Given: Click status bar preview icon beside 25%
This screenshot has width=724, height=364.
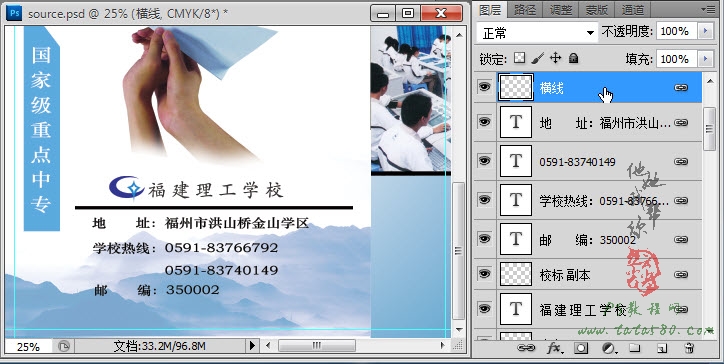Looking at the screenshot, I should click(x=64, y=346).
